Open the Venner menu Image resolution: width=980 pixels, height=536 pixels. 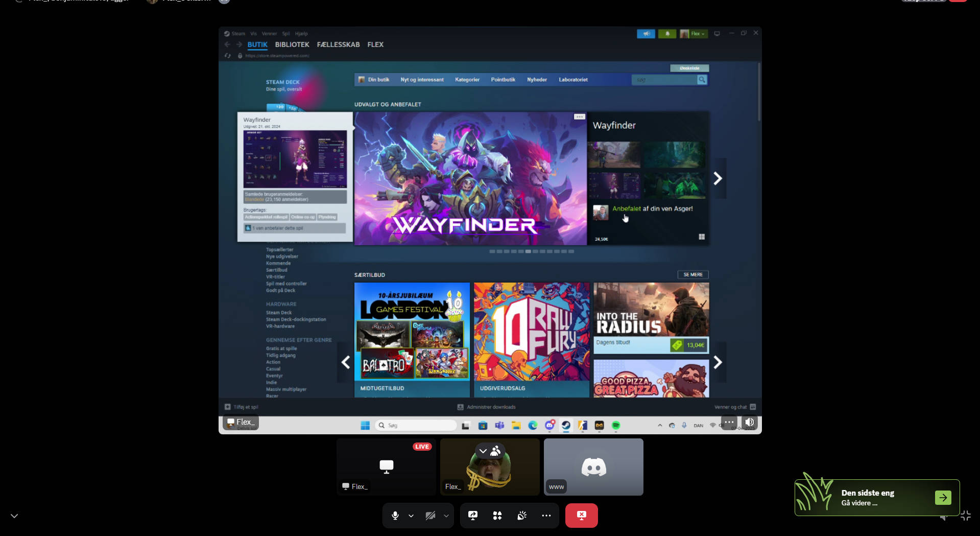(269, 34)
